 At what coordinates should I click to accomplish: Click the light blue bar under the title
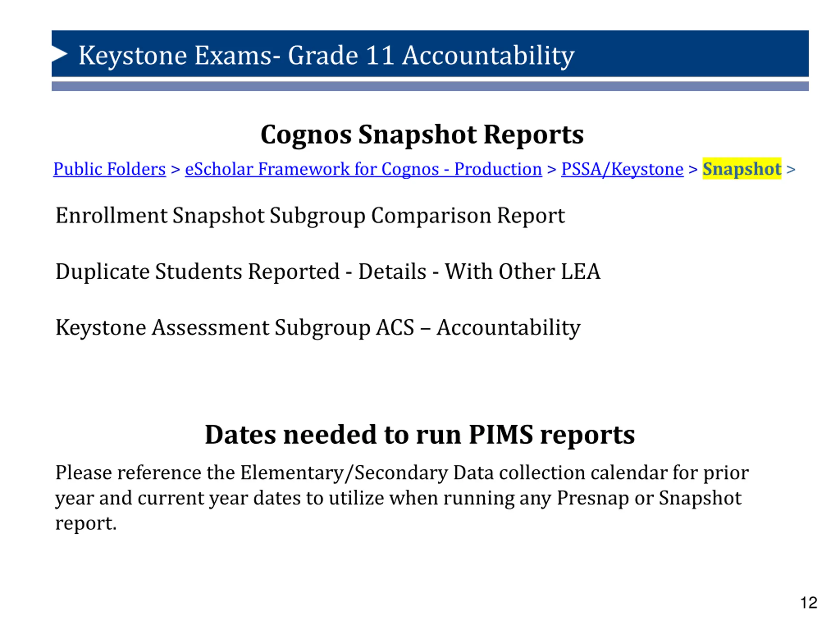pos(430,86)
